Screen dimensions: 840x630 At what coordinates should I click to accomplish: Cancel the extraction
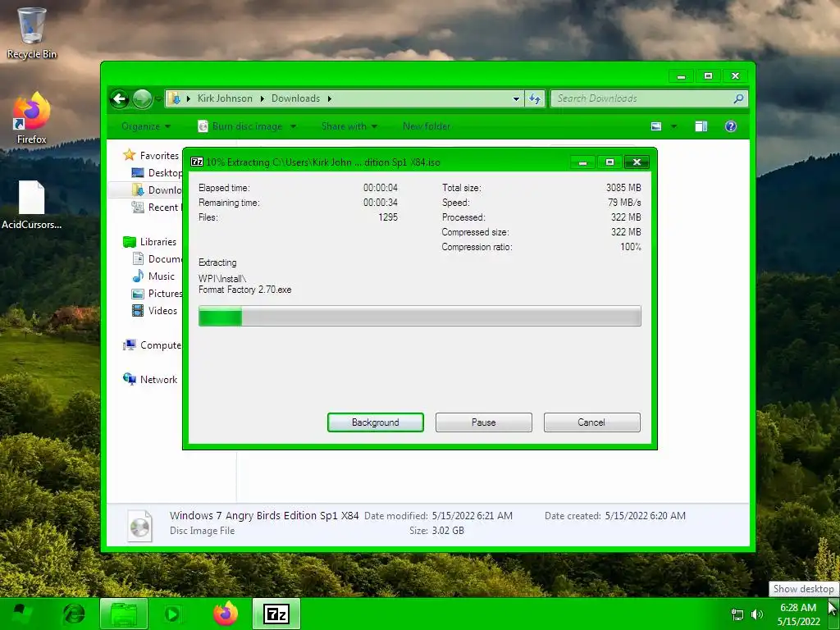(x=592, y=422)
